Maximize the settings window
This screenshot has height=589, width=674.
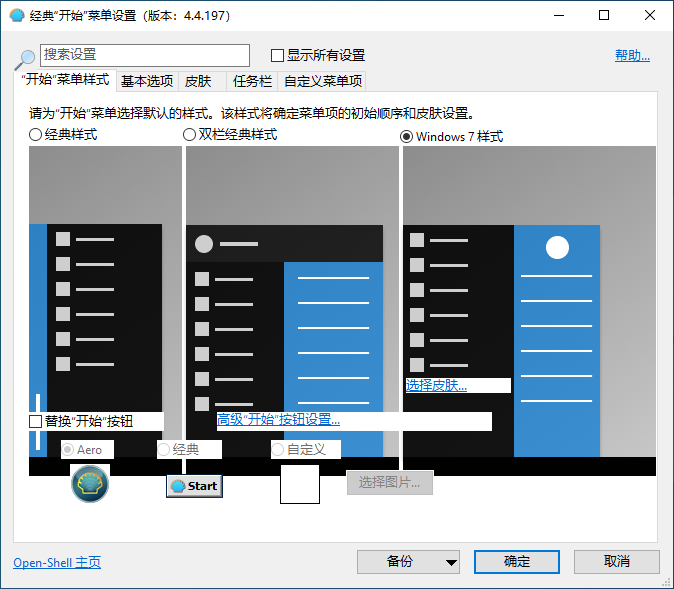tap(604, 15)
